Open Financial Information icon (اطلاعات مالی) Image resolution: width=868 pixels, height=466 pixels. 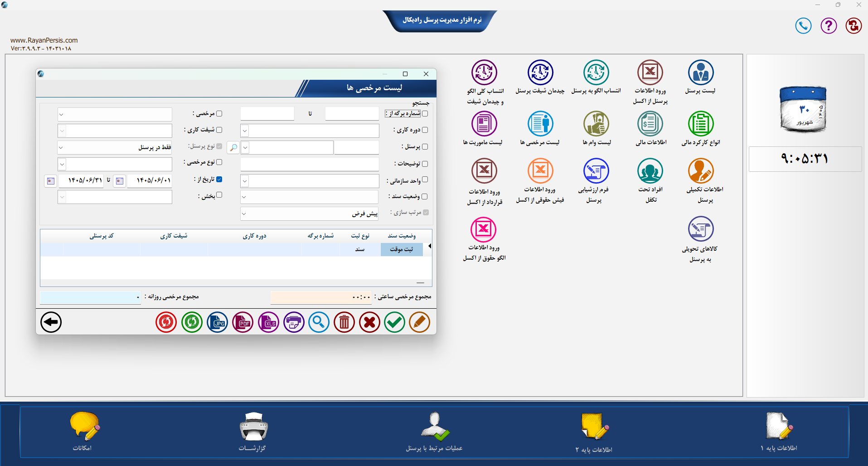(x=650, y=124)
